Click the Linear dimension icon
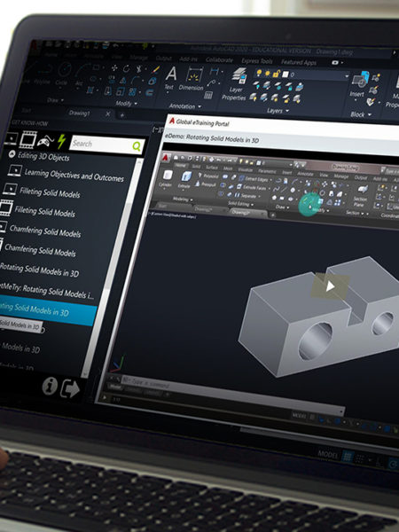The image size is (399, 532). pos(214,71)
